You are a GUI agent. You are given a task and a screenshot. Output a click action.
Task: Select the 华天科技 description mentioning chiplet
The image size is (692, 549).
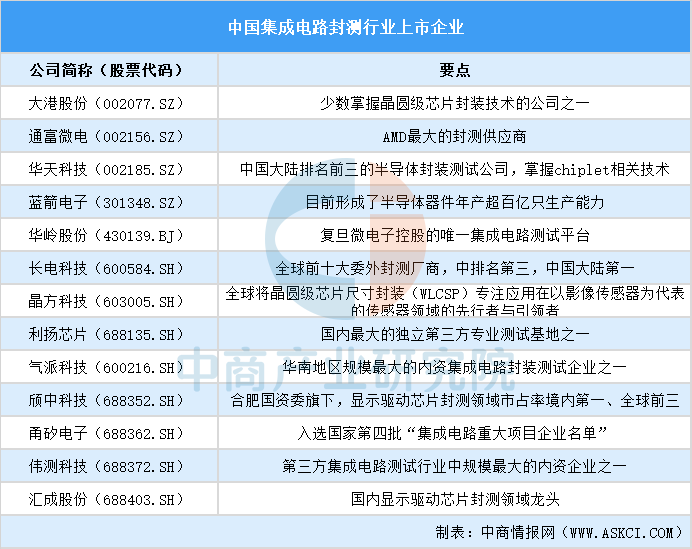pos(455,169)
